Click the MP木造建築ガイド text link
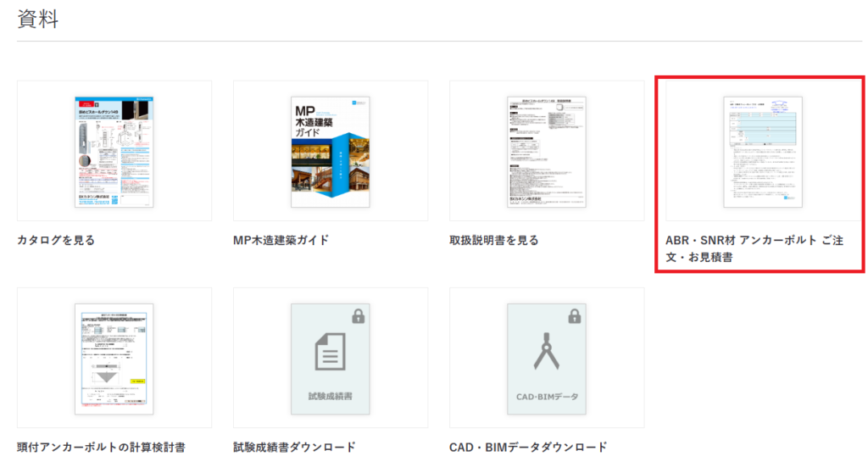Screen dimensions: 868x462 281,240
